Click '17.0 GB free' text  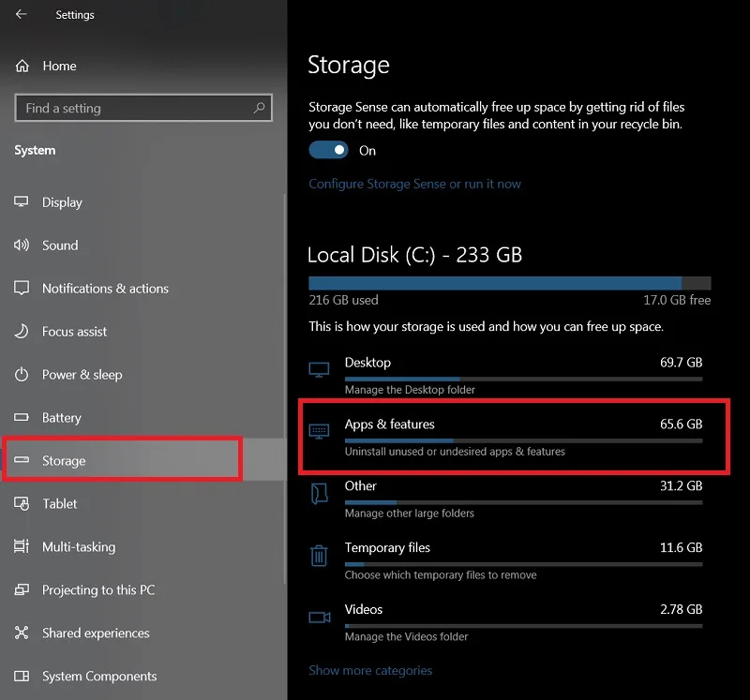tap(677, 300)
